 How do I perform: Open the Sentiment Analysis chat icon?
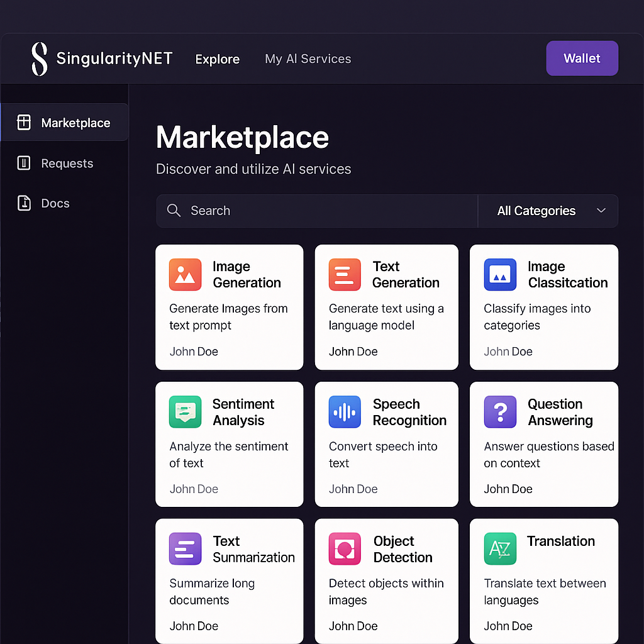coord(185,412)
